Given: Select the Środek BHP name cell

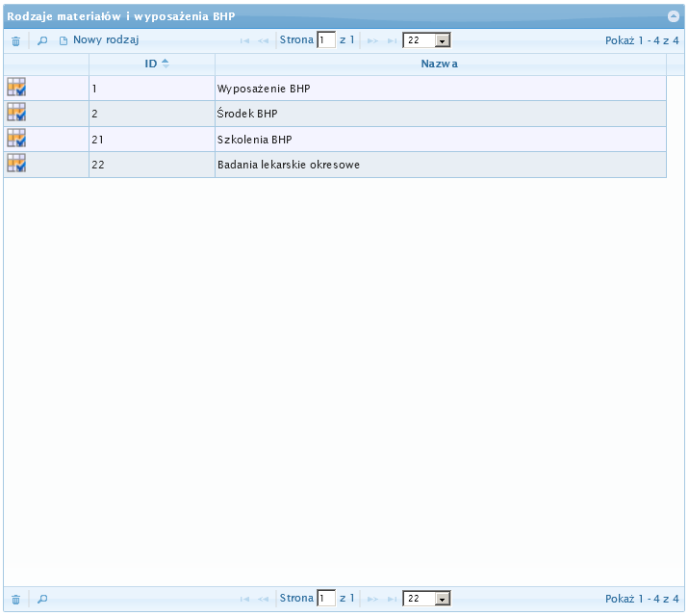Looking at the screenshot, I should (x=441, y=114).
